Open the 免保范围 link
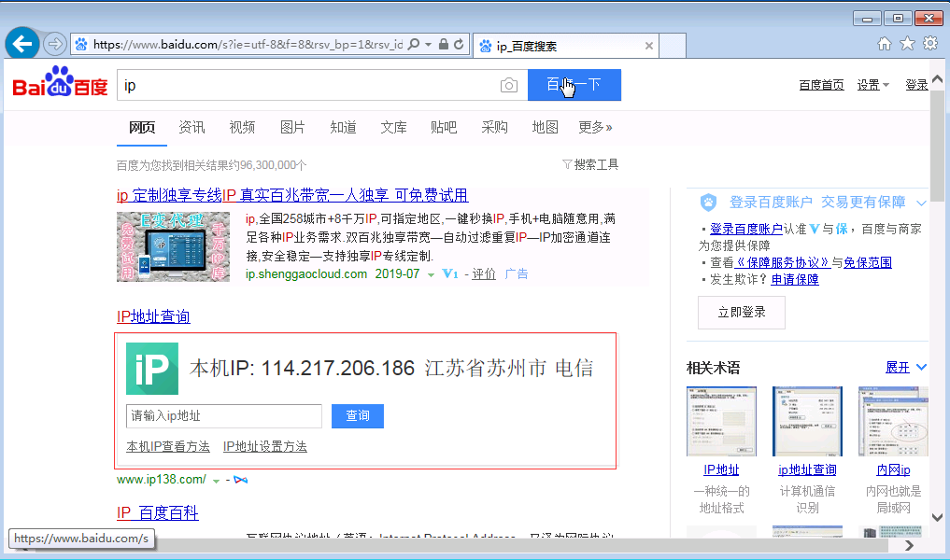 pyautogui.click(x=868, y=263)
